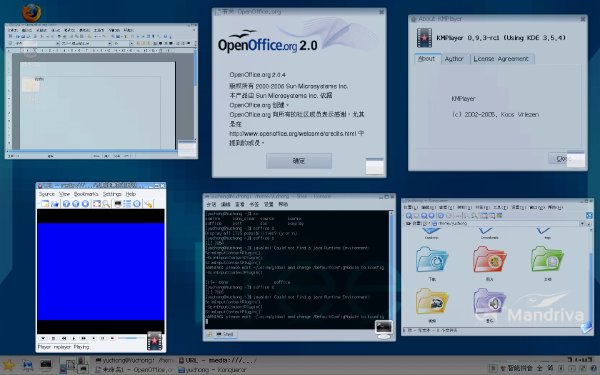The image size is (600, 375).
Task: Open the 会话 menu in Konsole
Action: click(x=211, y=204)
